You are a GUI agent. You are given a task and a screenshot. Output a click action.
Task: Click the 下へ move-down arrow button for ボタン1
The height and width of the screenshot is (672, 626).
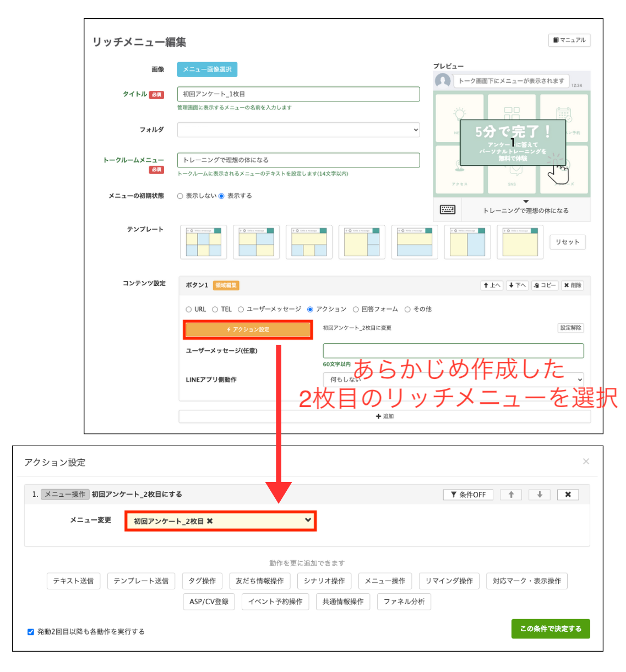[x=517, y=285]
